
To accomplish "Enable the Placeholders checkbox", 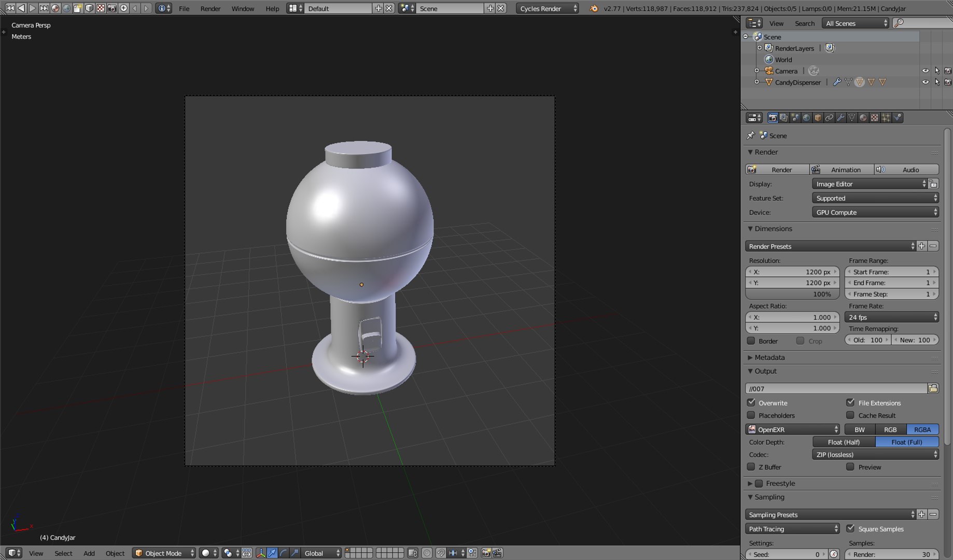I will [751, 415].
